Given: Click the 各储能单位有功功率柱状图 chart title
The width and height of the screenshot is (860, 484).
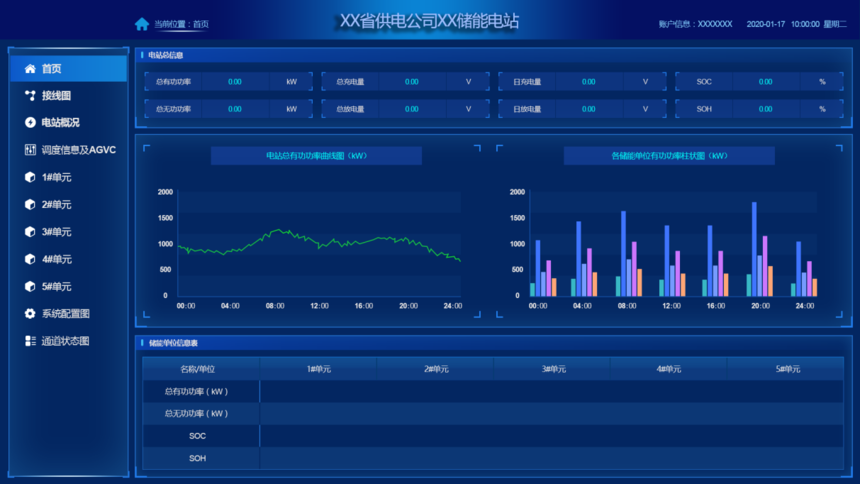Looking at the screenshot, I should (669, 156).
